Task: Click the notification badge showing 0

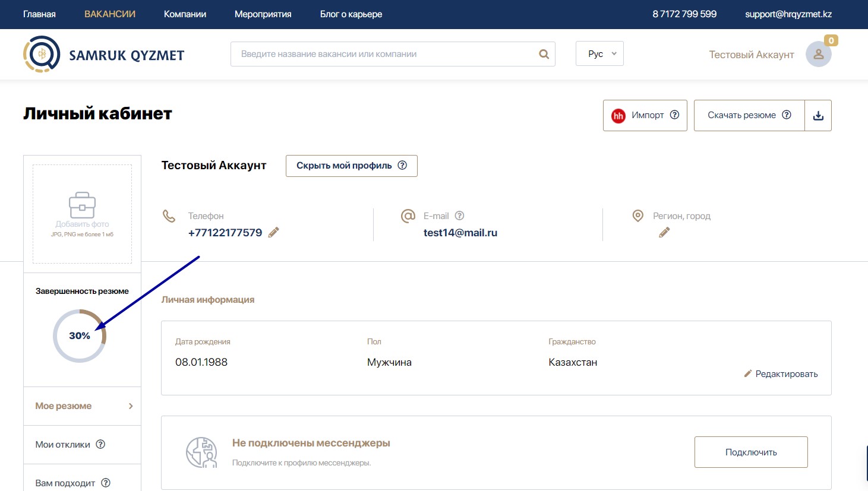Action: point(831,40)
